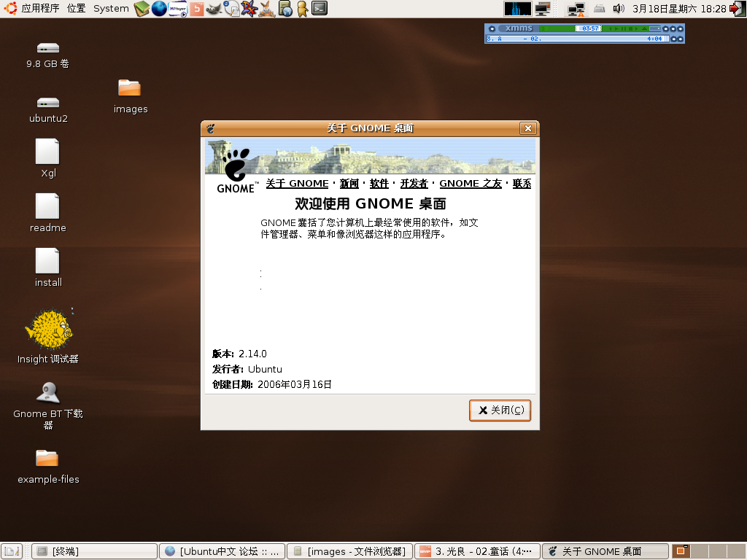Open the 新闻 (News) link
Screen dimensions: 747x560
349,183
